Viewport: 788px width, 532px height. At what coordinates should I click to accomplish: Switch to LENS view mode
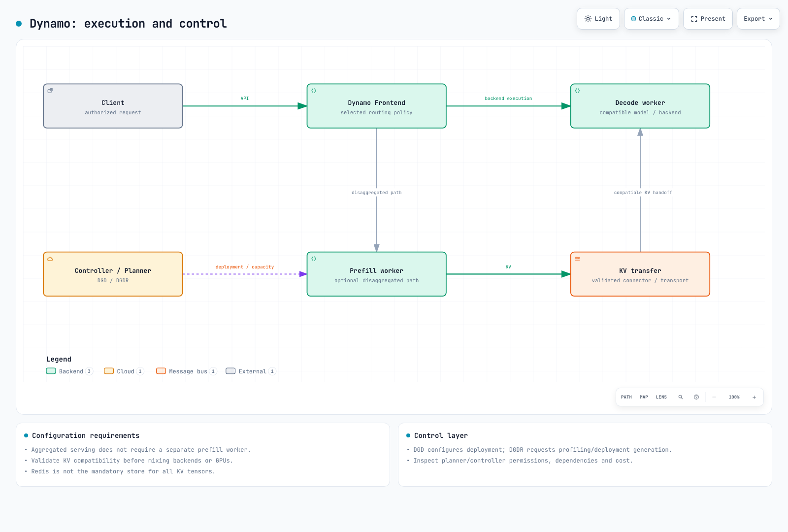661,397
